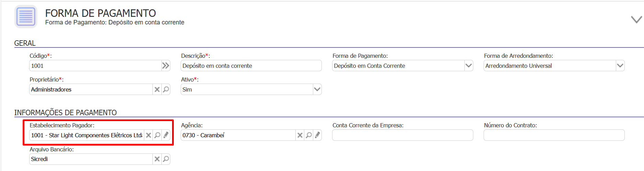Click the double-arrow icon beside Código
The height and width of the screenshot is (171, 644).
pyautogui.click(x=166, y=66)
